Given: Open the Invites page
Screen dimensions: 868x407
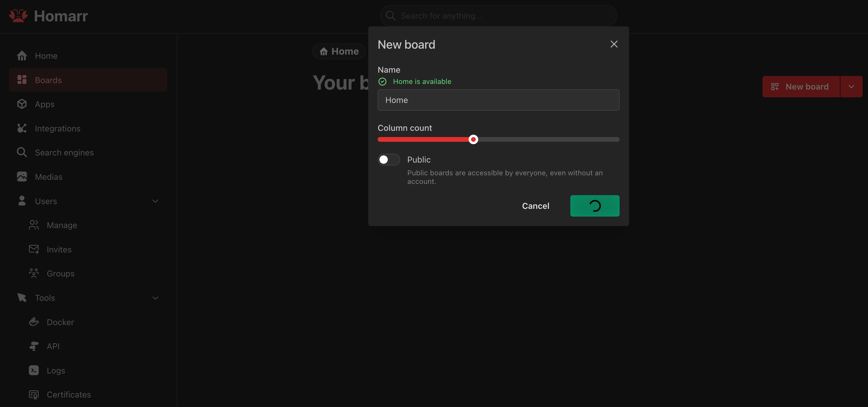Looking at the screenshot, I should pyautogui.click(x=88, y=249).
